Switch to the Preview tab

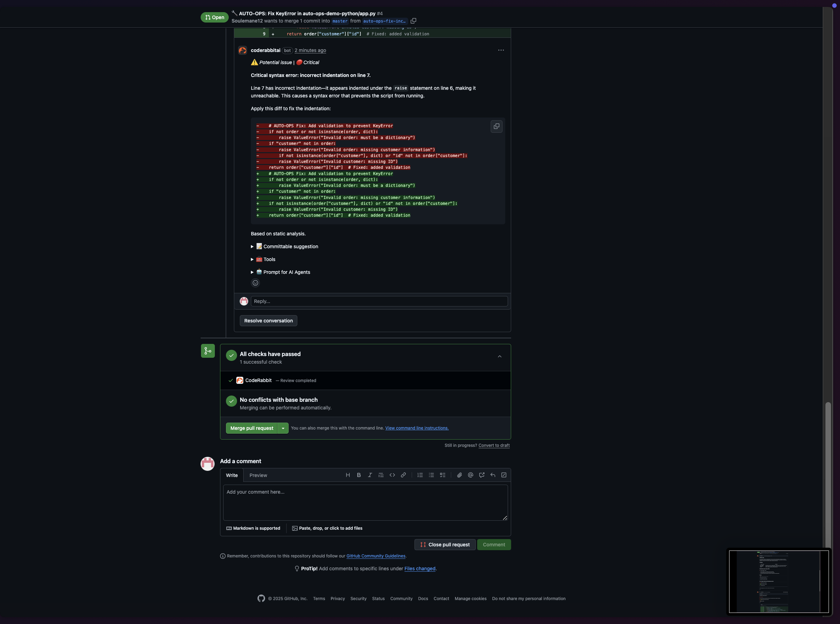[x=258, y=476]
